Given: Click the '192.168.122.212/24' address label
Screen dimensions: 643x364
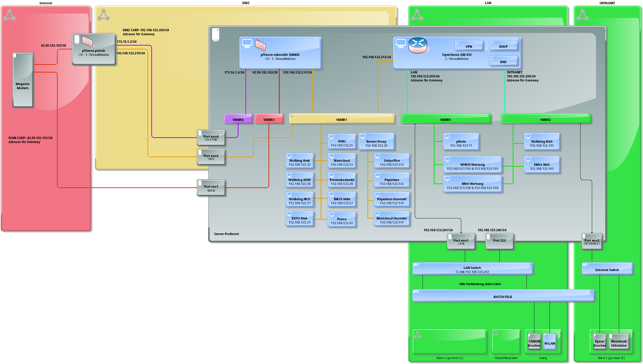Looking at the screenshot, I should pyautogui.click(x=377, y=57).
